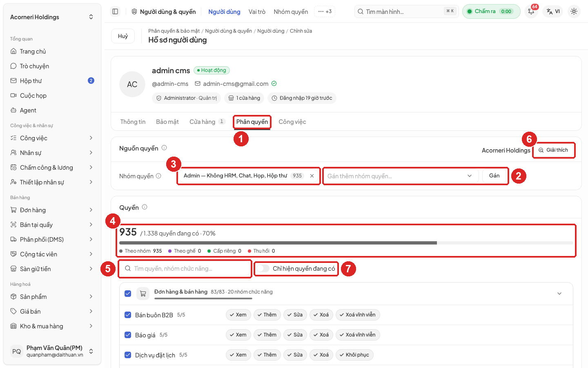Focus the Tìm màn hình search box

406,11
